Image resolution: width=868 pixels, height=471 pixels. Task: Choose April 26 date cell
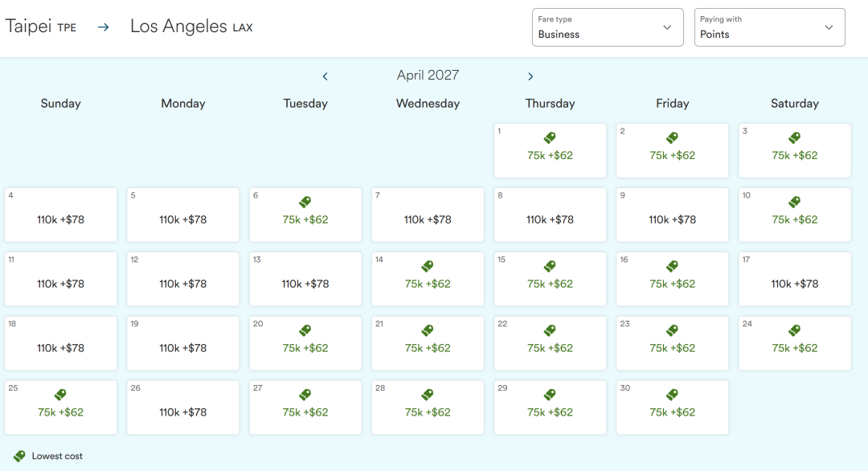pyautogui.click(x=183, y=408)
